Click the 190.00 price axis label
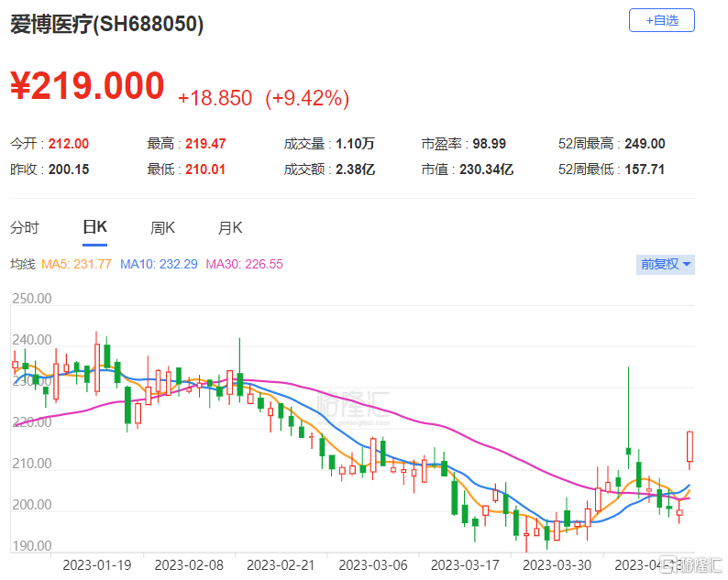Screen dimensions: 728x580 32,546
